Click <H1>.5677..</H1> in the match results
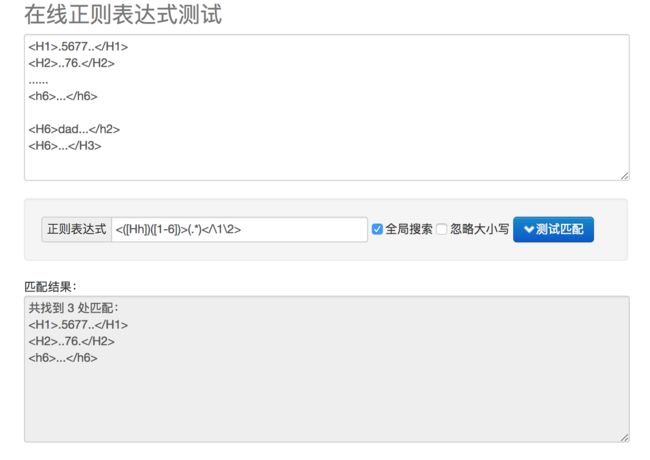Viewport: 650px width, 460px height. [x=78, y=324]
